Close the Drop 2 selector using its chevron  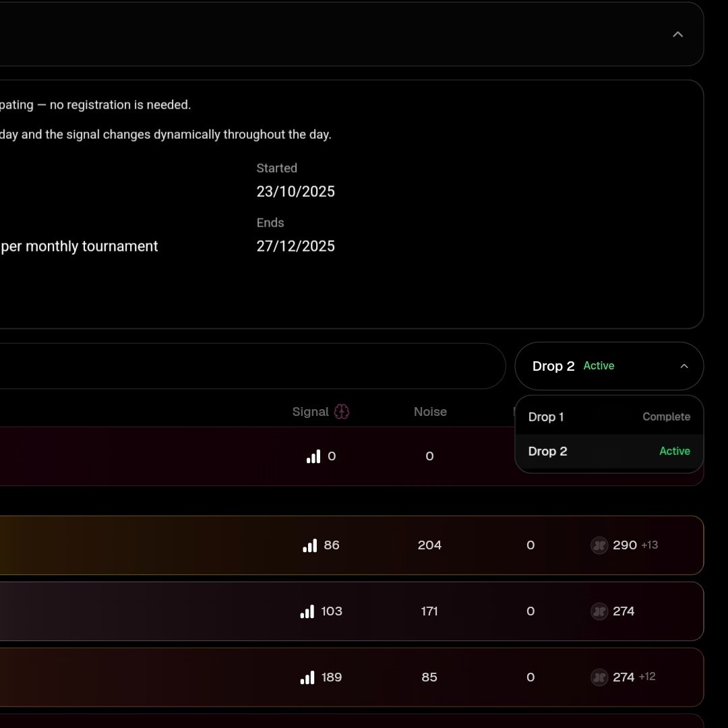(684, 366)
